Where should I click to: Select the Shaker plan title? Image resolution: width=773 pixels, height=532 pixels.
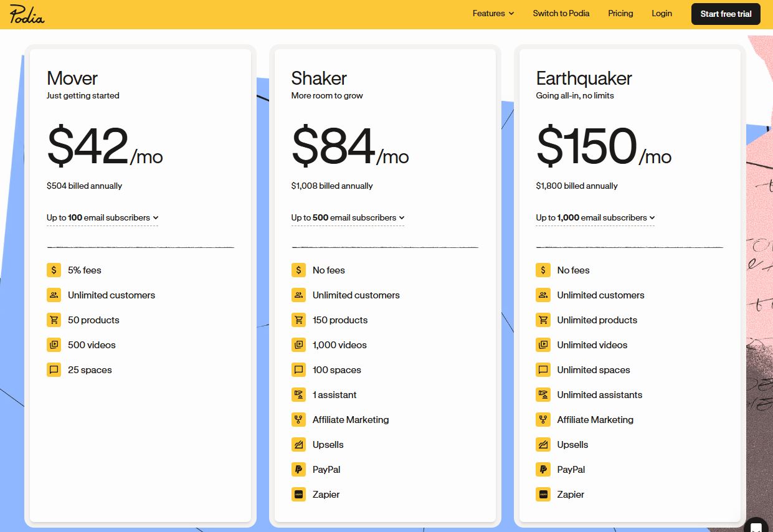coord(319,78)
